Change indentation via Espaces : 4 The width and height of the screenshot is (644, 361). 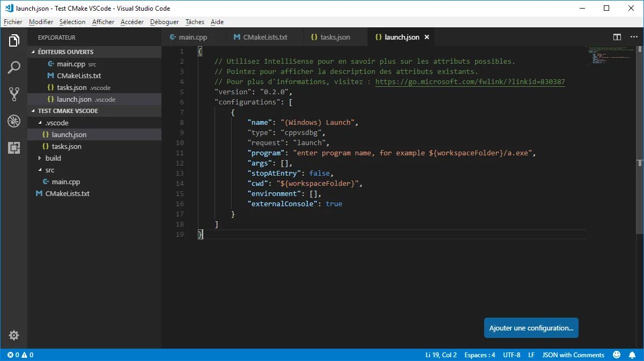pyautogui.click(x=480, y=355)
